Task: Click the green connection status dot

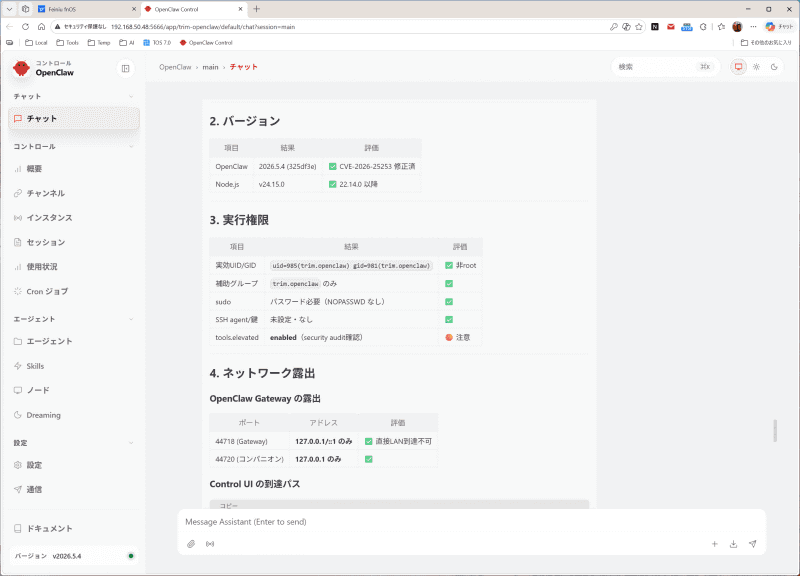Action: tap(131, 556)
